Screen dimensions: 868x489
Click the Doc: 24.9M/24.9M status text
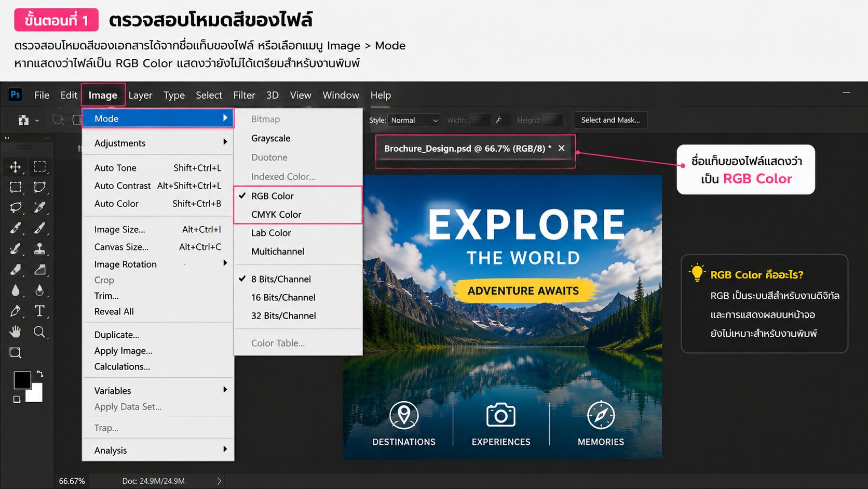(x=153, y=481)
